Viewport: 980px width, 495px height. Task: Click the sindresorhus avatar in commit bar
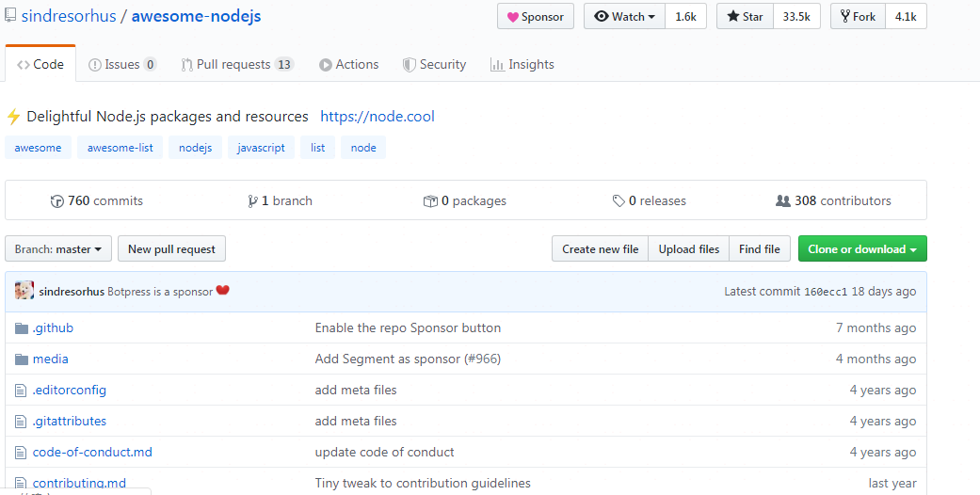(x=24, y=291)
